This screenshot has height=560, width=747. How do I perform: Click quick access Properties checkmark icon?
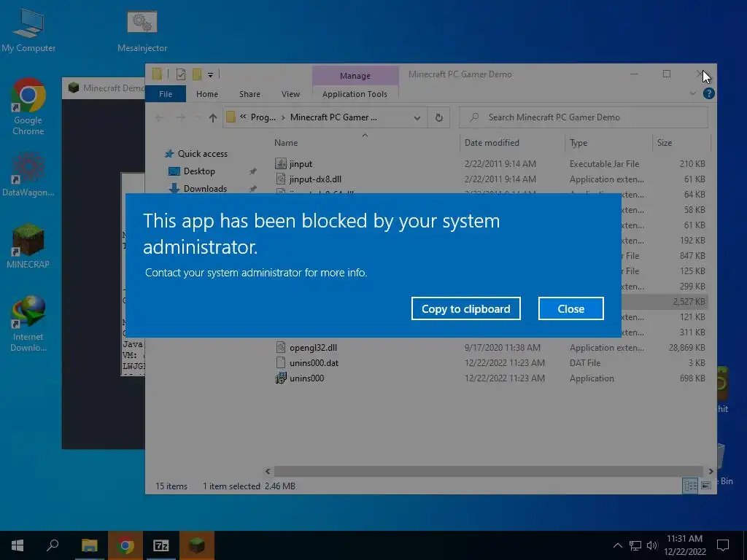coord(181,74)
